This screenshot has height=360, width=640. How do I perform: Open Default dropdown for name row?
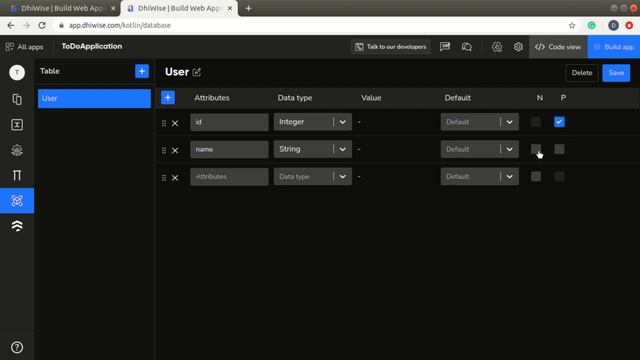480,149
